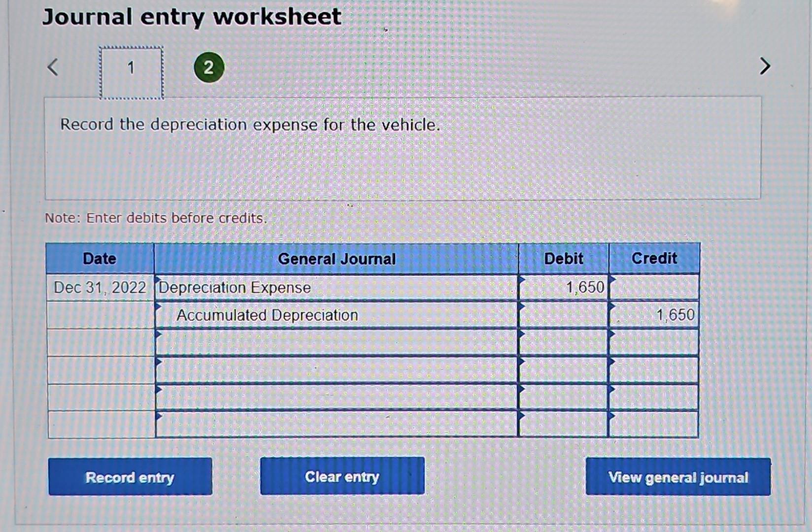
Task: Click the Debit column header
Action: tap(563, 259)
